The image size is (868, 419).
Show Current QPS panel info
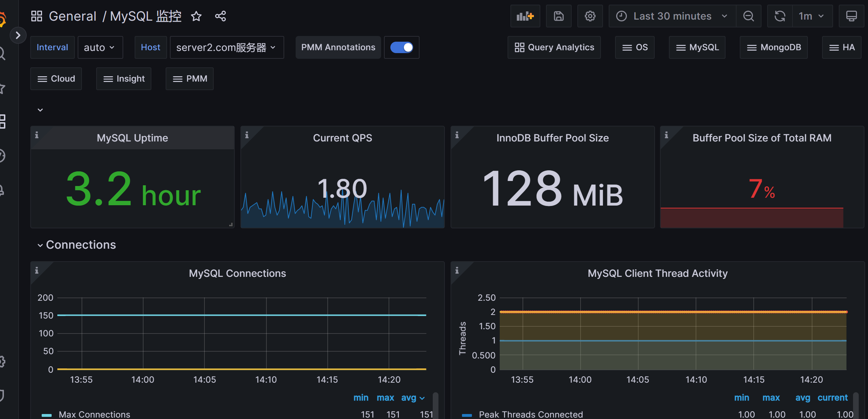pos(246,135)
